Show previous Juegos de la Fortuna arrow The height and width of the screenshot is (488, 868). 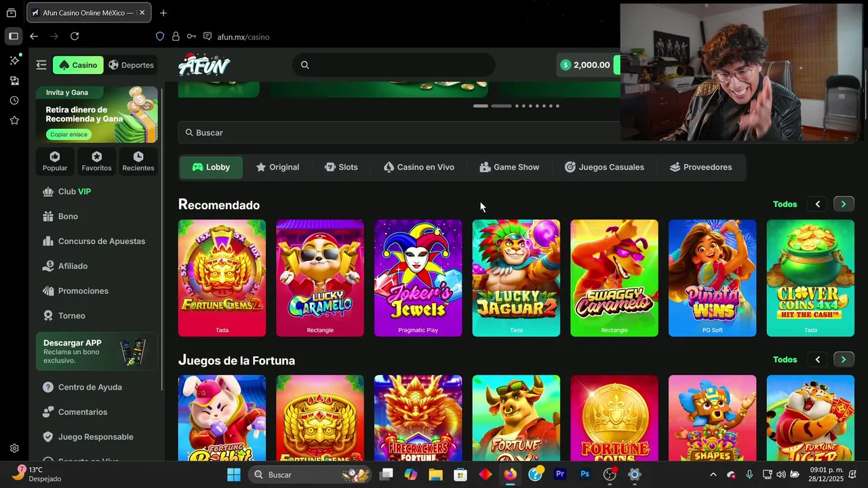coord(818,360)
